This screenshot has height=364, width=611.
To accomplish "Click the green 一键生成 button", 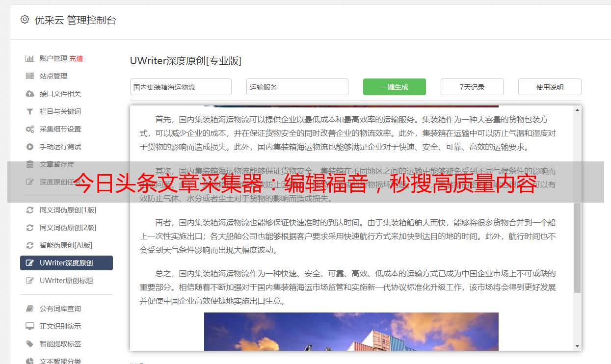I will (x=395, y=87).
